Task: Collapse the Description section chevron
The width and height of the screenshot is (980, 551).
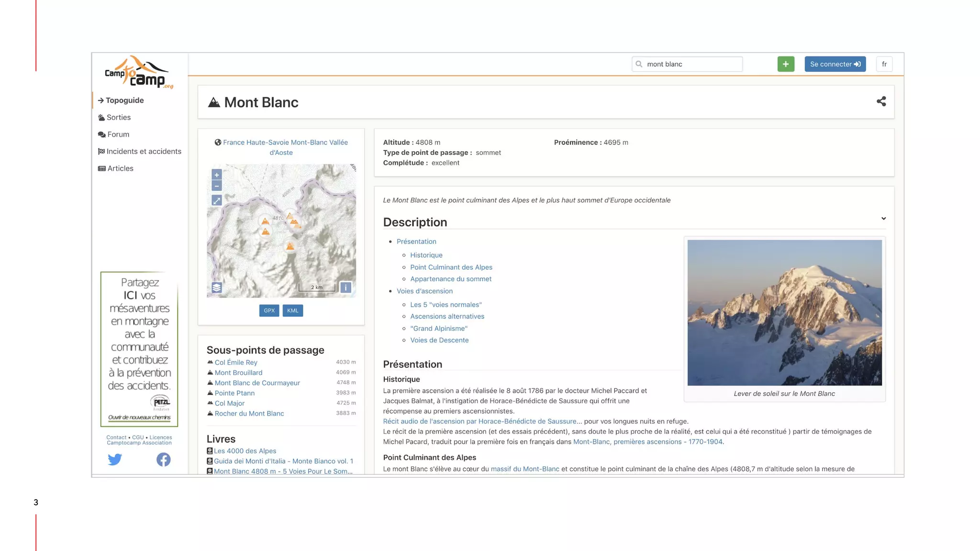Action: click(x=883, y=219)
